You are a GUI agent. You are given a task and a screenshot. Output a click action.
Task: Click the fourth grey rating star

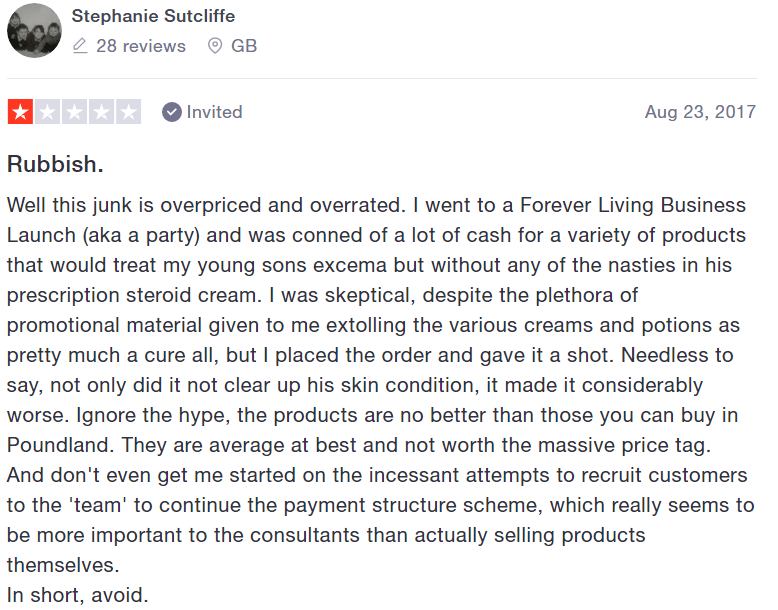101,112
